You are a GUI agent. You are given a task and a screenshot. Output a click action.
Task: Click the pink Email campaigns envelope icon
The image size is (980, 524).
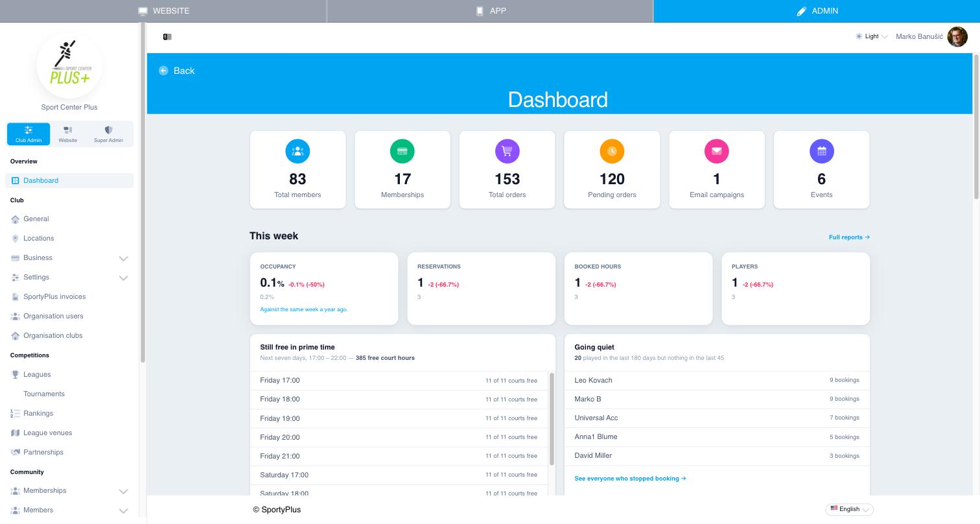click(717, 151)
